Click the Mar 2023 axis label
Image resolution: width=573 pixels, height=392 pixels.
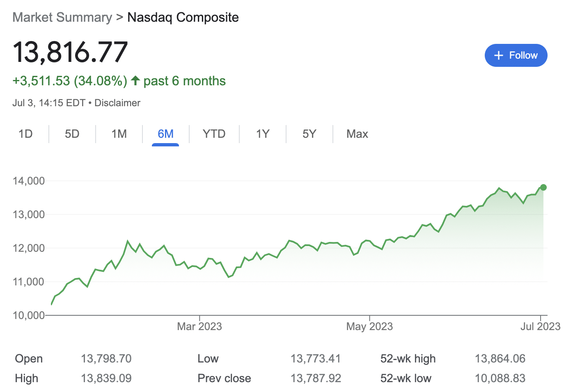pyautogui.click(x=199, y=326)
